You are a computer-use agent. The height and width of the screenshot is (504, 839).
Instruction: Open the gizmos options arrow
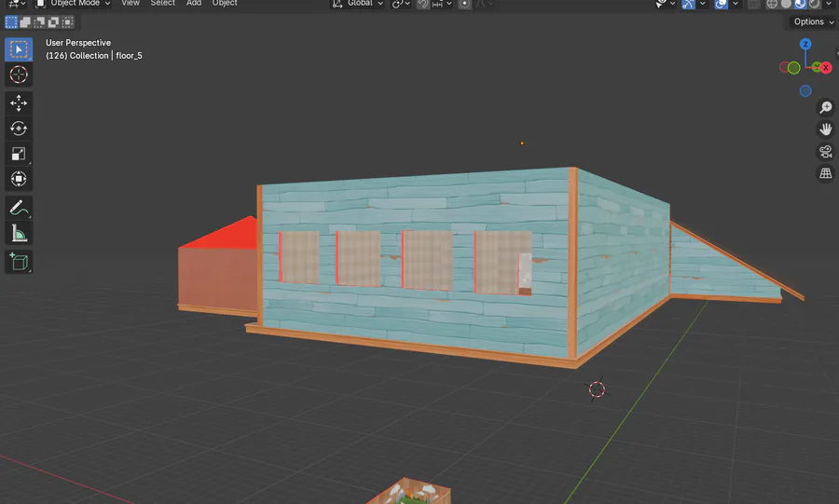pos(703,4)
